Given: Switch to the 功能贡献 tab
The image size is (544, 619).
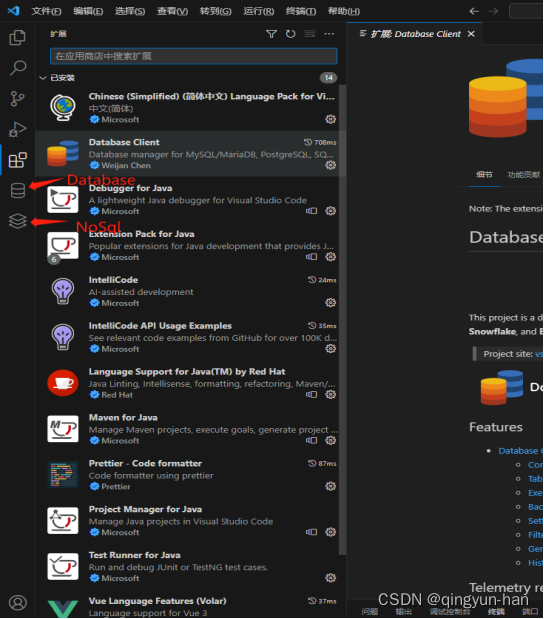Looking at the screenshot, I should tap(523, 174).
